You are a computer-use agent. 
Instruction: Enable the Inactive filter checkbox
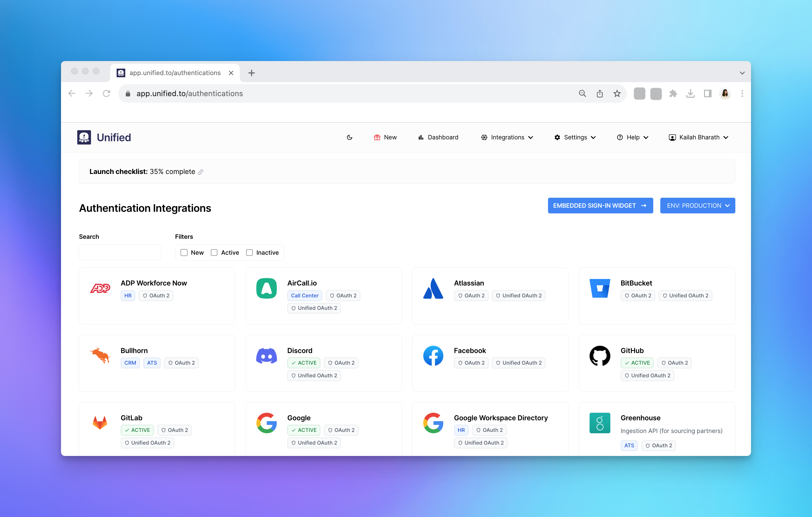(249, 253)
